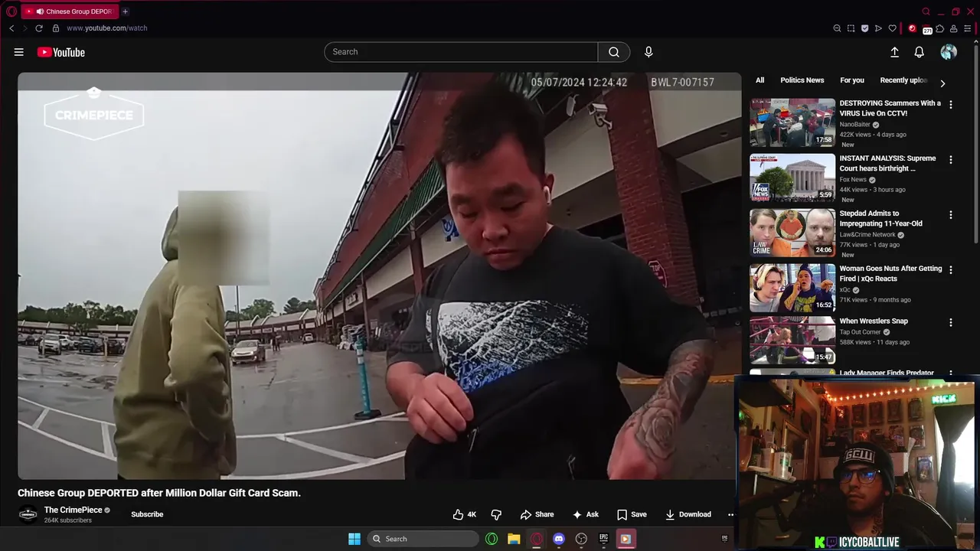Click title "When Wrestlers Snap"

click(x=874, y=321)
